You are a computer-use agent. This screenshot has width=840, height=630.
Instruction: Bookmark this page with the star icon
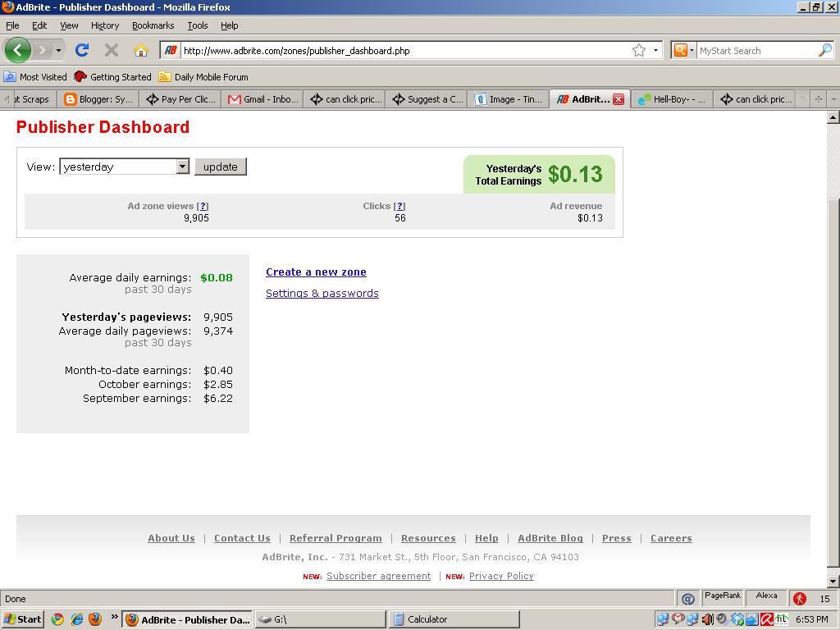(638, 50)
